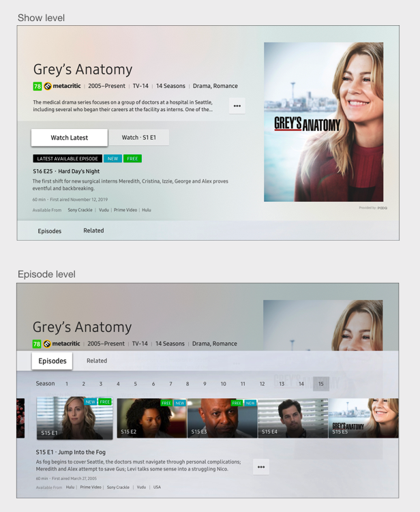Open the episode description more-options button
Viewport: 420px width, 512px height.
[x=261, y=467]
